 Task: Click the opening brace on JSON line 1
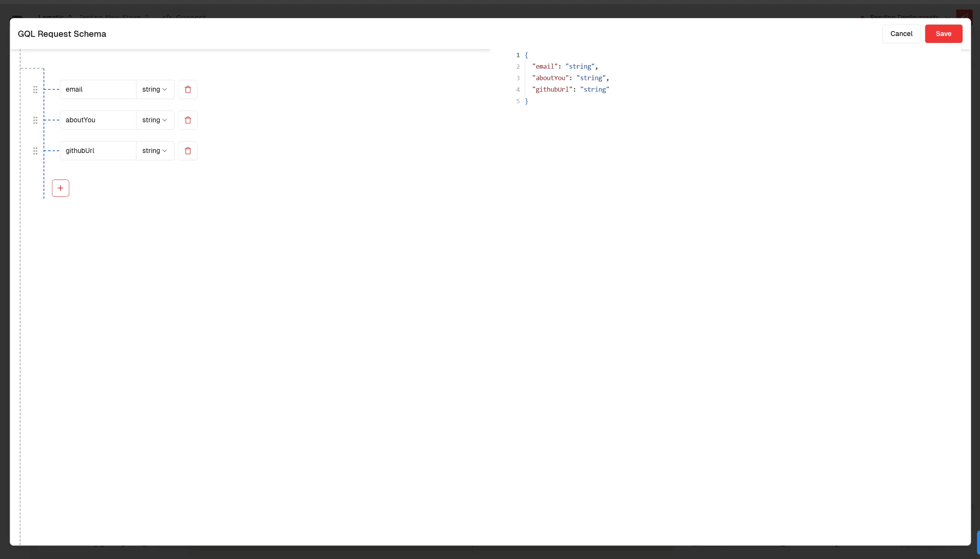526,55
